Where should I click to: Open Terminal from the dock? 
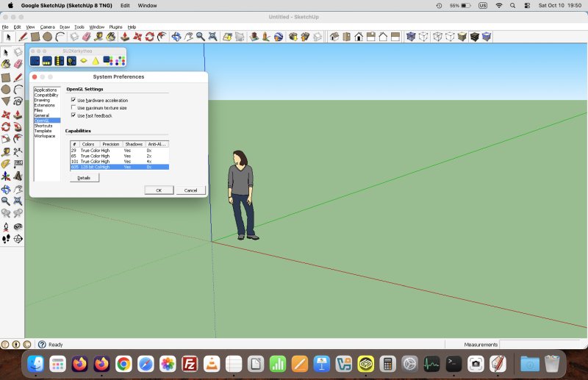coord(453,364)
